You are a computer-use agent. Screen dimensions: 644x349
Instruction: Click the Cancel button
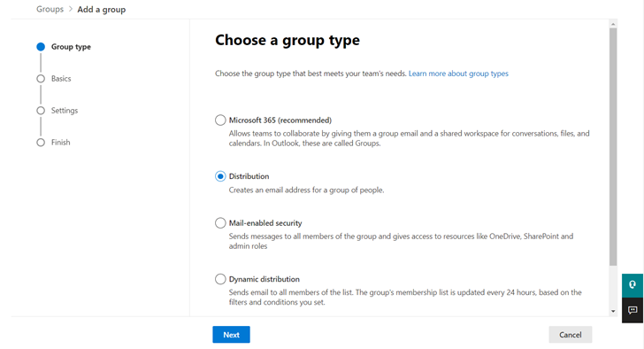[x=571, y=335]
